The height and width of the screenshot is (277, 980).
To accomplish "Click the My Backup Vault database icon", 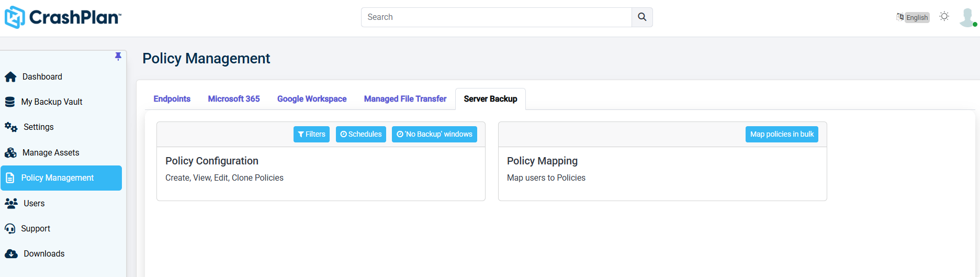I will tap(10, 102).
